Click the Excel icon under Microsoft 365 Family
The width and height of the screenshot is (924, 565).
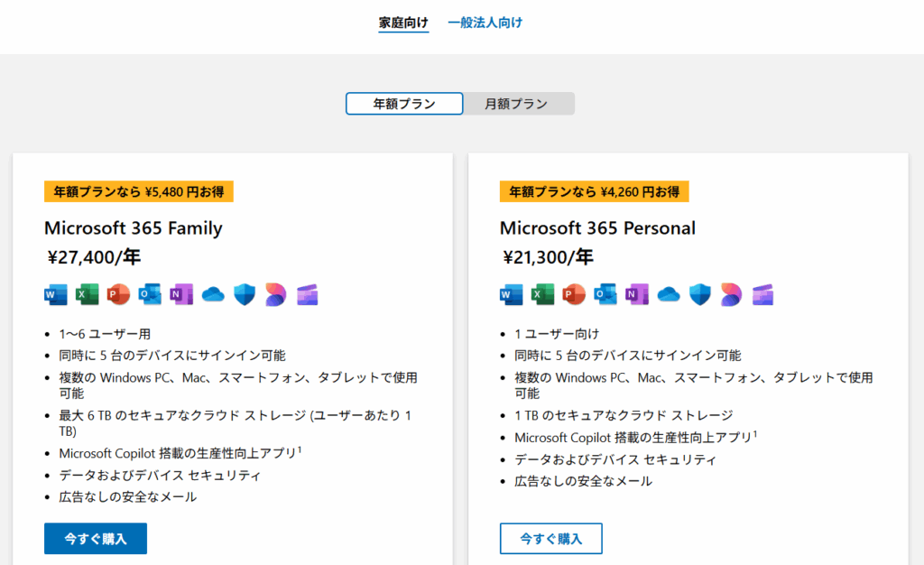tap(88, 294)
